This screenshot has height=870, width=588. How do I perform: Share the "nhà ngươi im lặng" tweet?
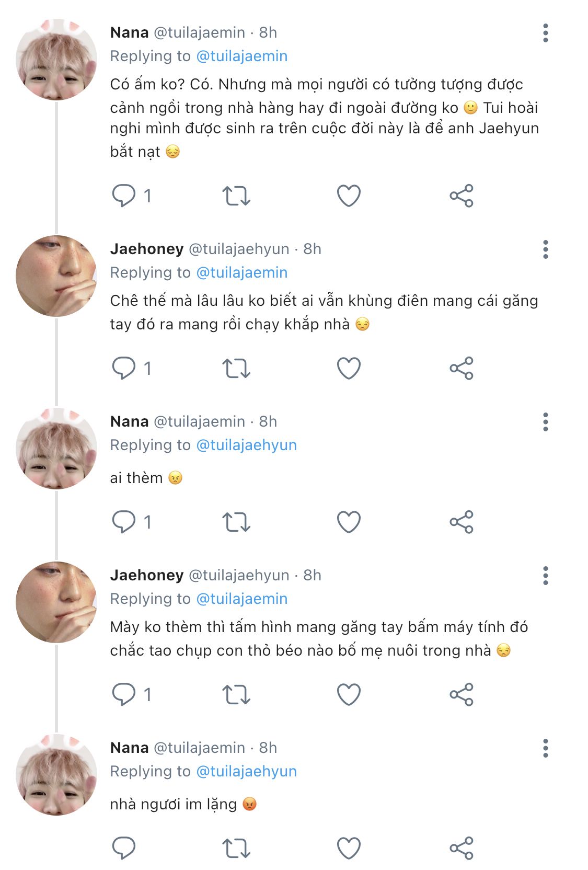coord(461,849)
